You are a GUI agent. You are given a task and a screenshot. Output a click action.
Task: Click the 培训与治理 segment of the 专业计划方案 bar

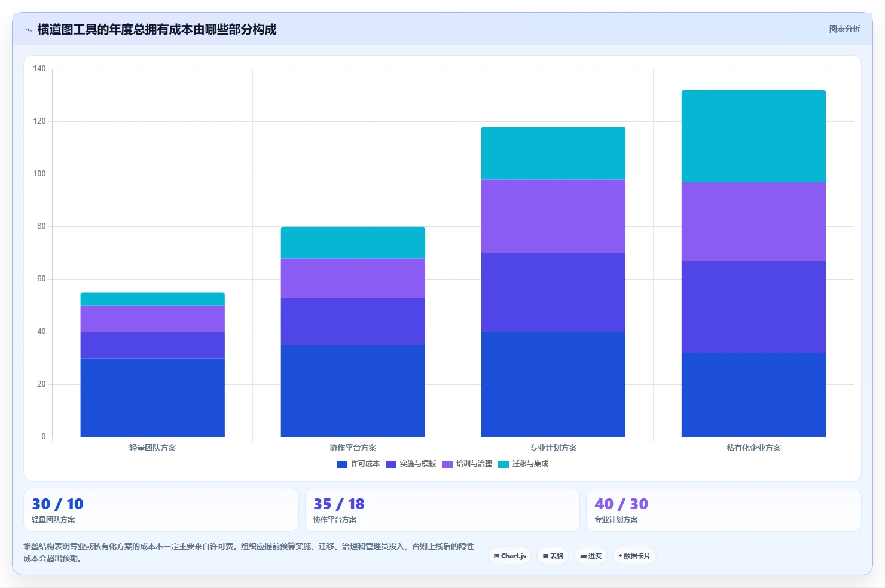(553, 216)
